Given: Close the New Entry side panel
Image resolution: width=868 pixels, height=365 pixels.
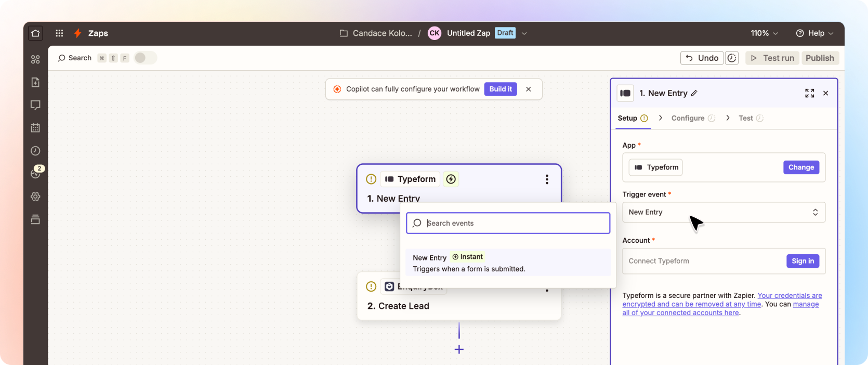Looking at the screenshot, I should pos(826,93).
